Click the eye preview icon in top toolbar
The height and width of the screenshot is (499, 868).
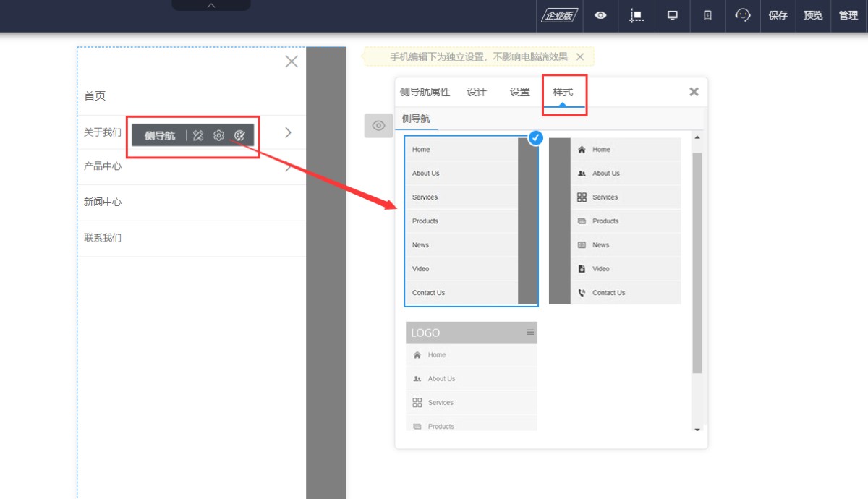click(600, 15)
